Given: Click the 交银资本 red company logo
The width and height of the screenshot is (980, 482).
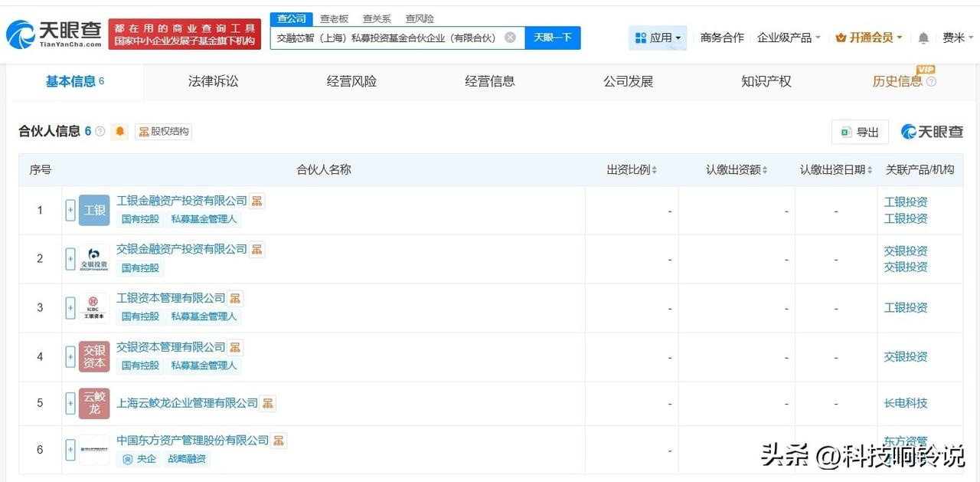Looking at the screenshot, I should (x=94, y=356).
